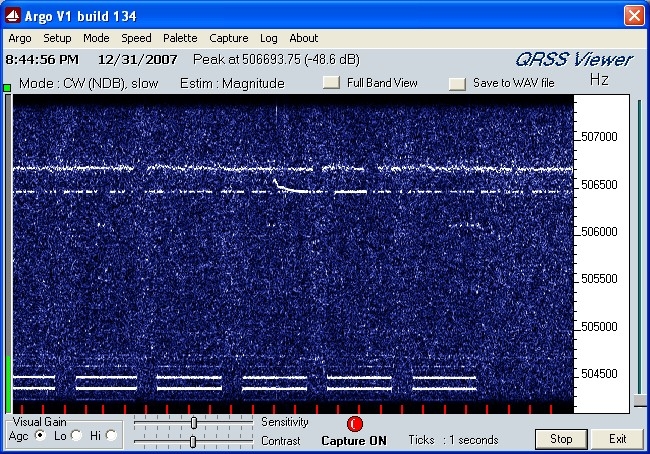
Task: Enable Save to WAV file
Action: click(457, 84)
